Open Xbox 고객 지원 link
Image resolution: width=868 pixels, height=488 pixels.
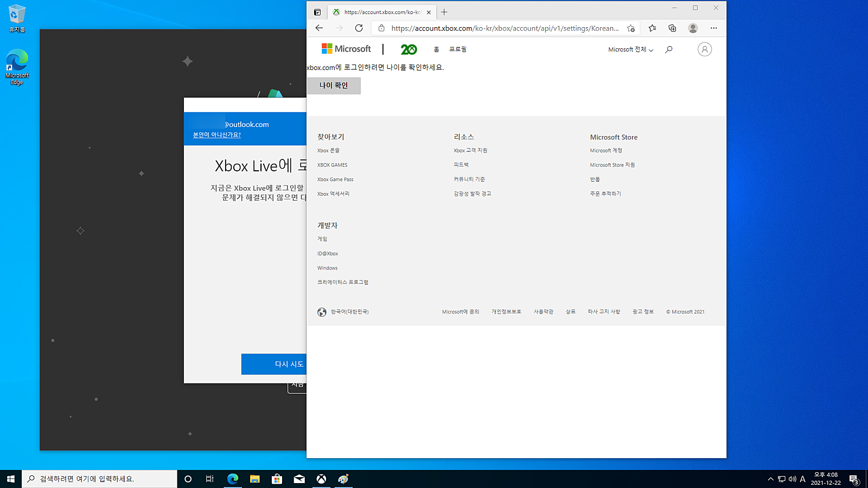(470, 151)
